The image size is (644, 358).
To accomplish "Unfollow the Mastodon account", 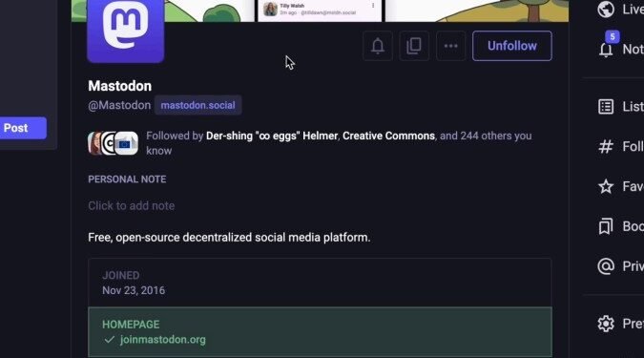I will [511, 46].
